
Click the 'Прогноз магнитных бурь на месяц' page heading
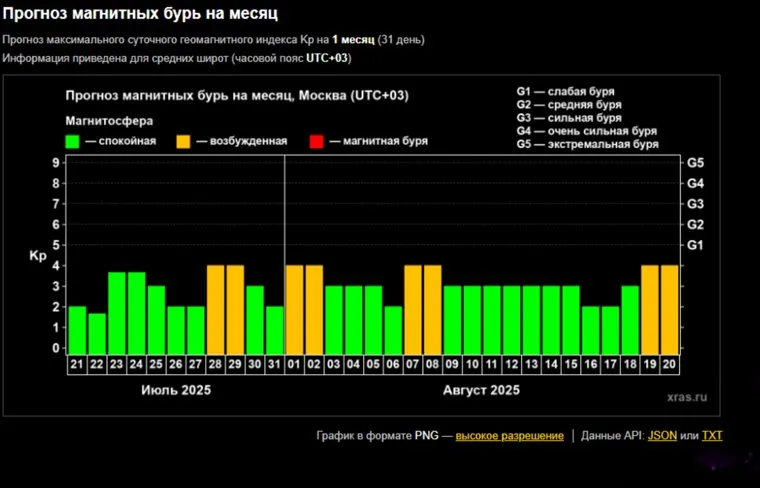139,14
